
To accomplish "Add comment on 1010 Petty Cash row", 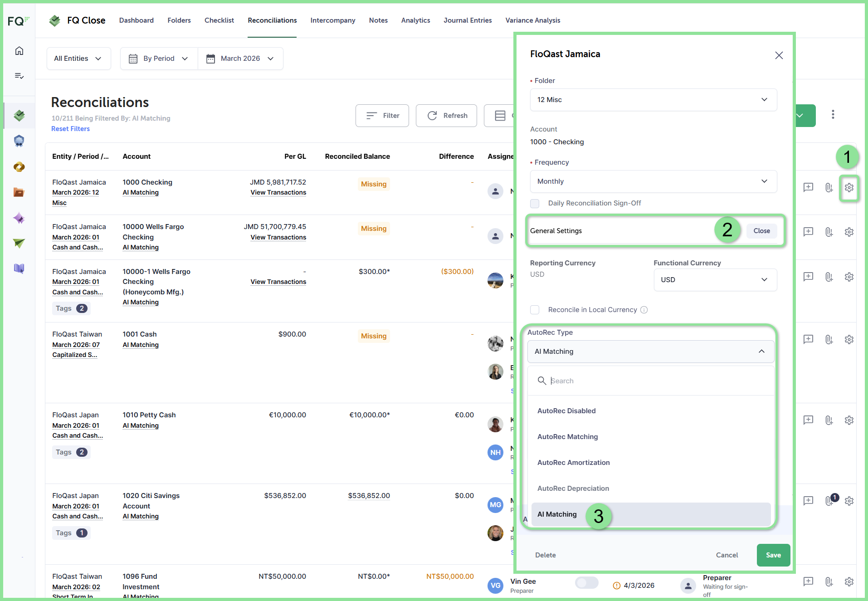I will [x=808, y=420].
